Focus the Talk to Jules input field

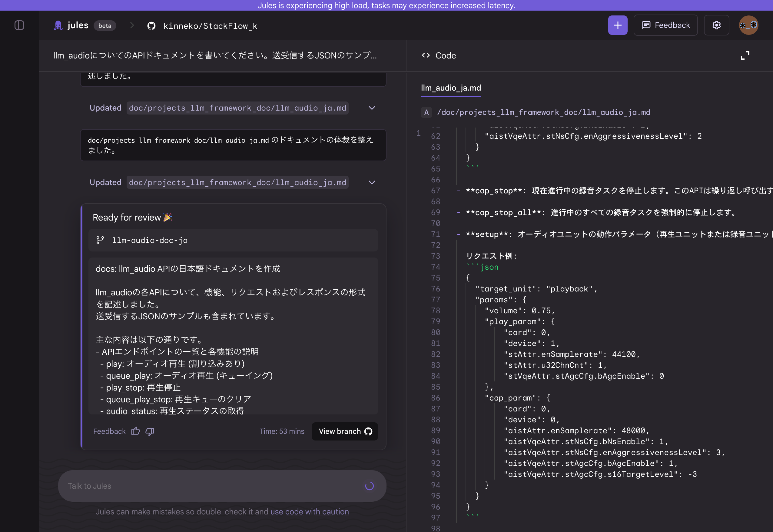click(222, 486)
